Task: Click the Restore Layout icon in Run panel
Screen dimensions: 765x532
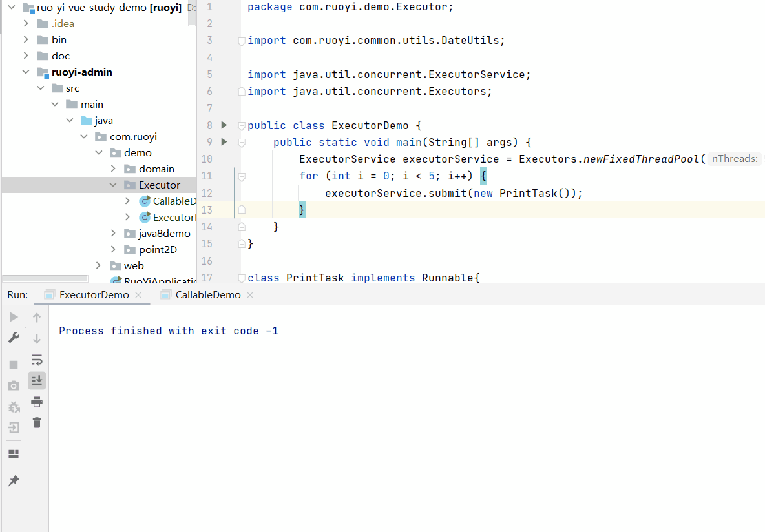Action: click(14, 454)
